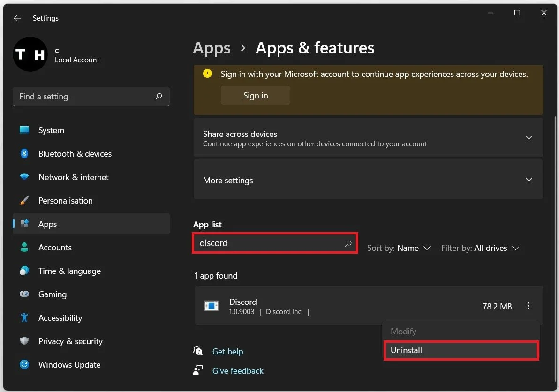Open the Give feedback link
The width and height of the screenshot is (559, 392).
238,370
